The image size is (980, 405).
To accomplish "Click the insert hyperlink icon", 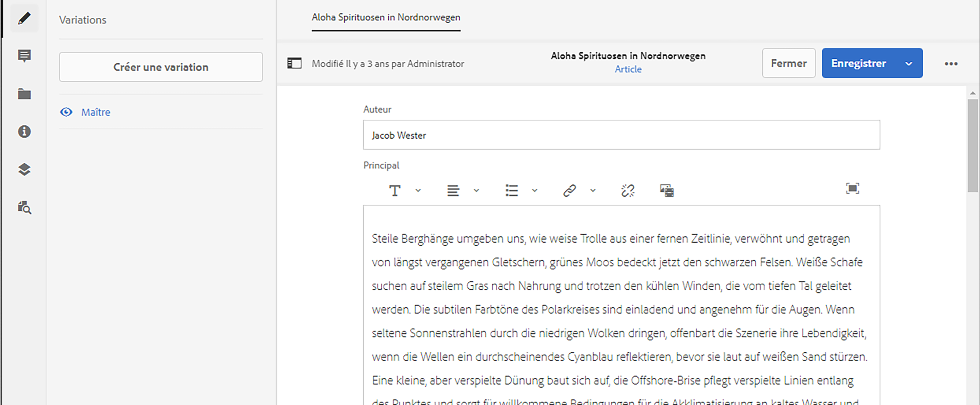I will click(570, 191).
